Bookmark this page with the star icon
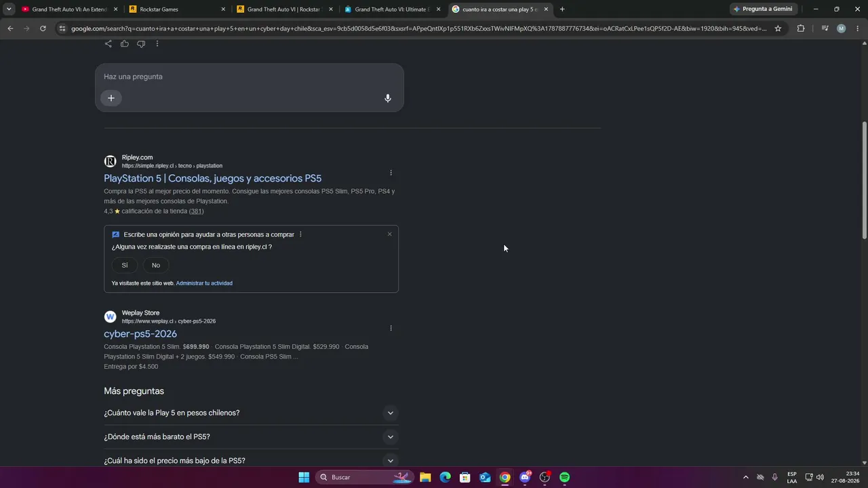 click(x=778, y=28)
